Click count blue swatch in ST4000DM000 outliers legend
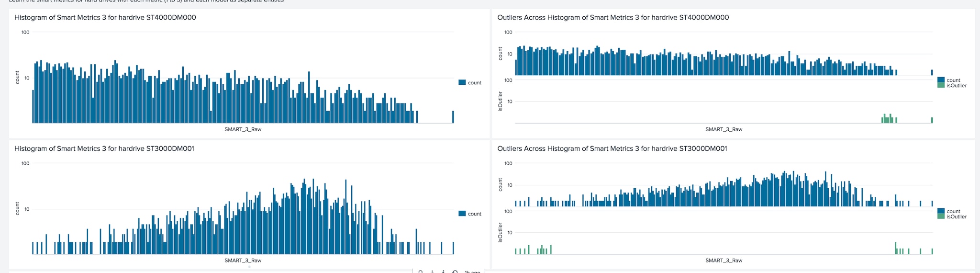Viewport: 980px width, 273px height. point(941,80)
